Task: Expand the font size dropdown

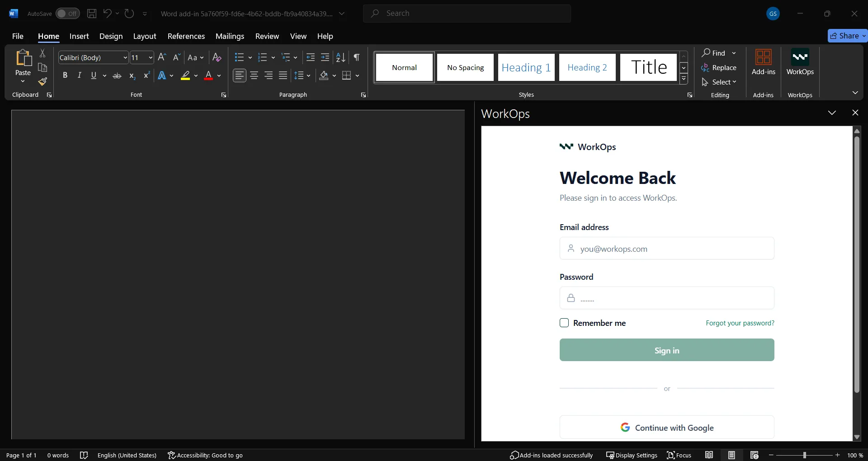Action: pos(151,58)
